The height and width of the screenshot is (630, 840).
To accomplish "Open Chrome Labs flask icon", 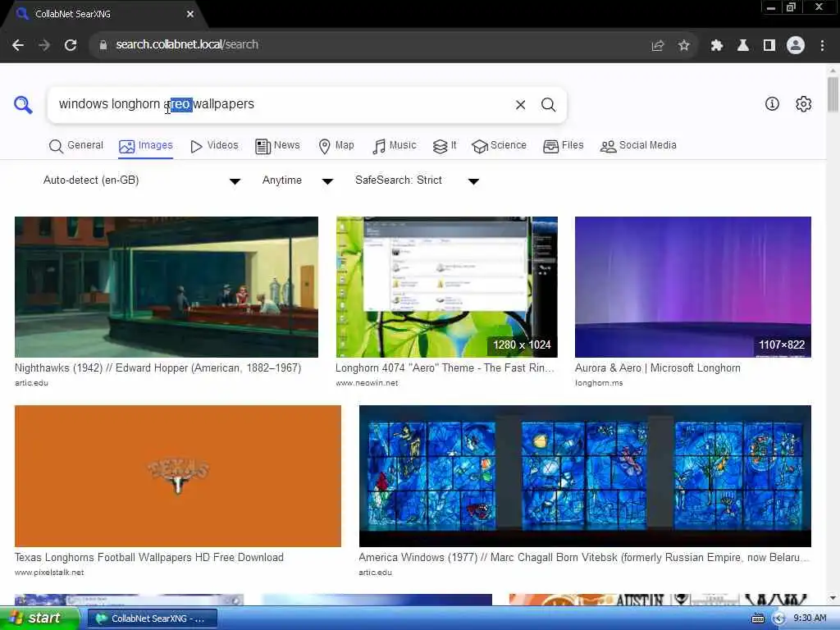I will [743, 46].
